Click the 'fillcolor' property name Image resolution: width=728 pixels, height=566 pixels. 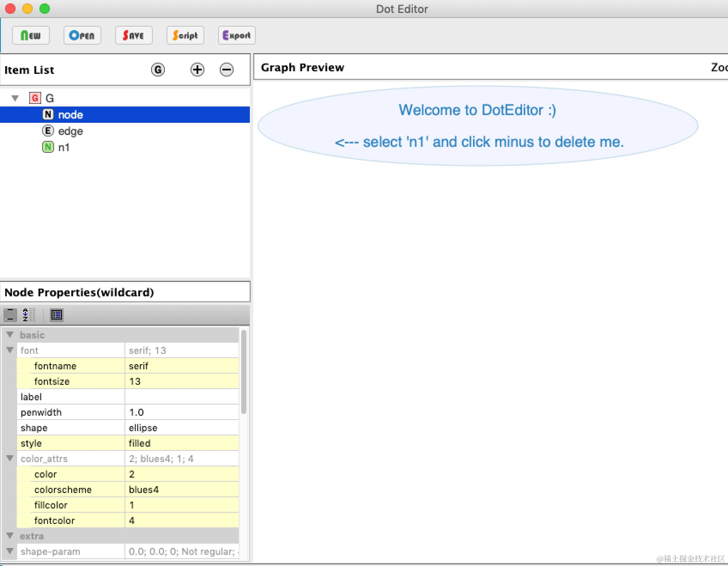coord(51,505)
